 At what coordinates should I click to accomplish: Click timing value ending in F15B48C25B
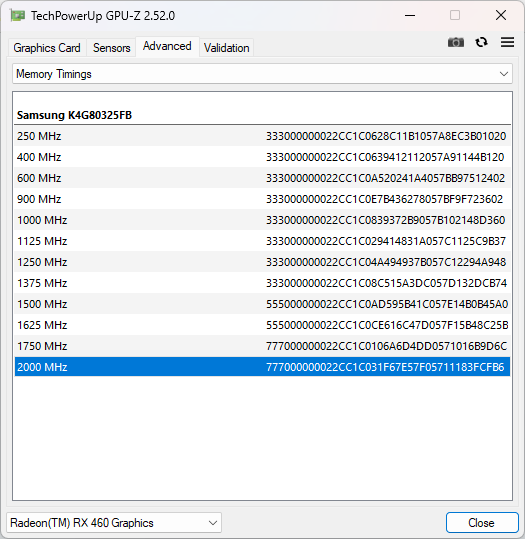pos(387,325)
